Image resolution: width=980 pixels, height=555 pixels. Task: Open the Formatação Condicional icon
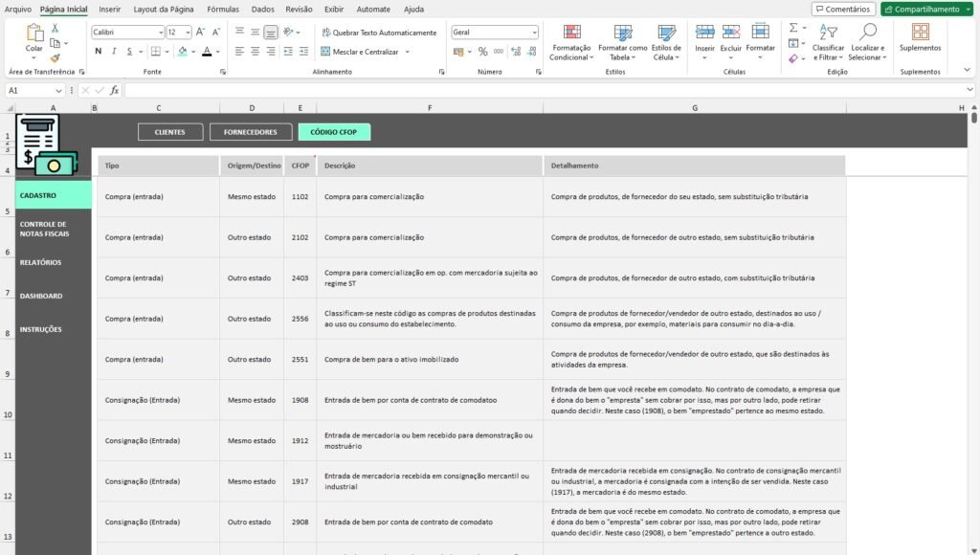tap(572, 33)
